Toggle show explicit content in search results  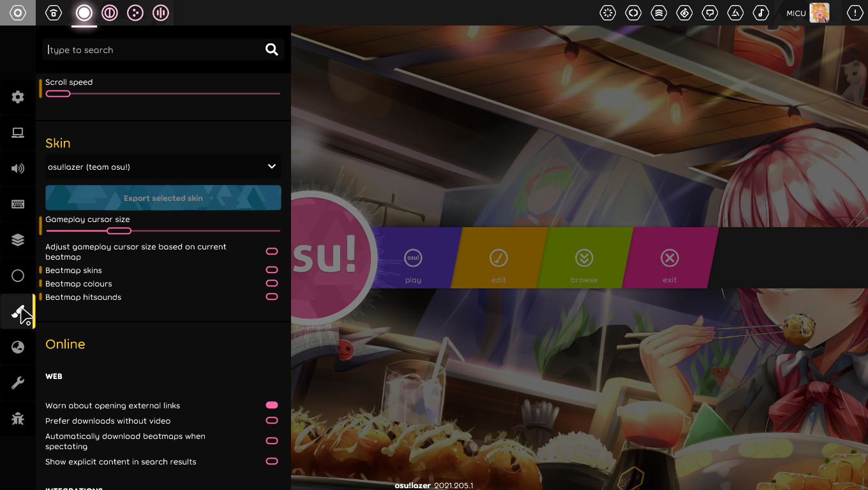point(272,461)
